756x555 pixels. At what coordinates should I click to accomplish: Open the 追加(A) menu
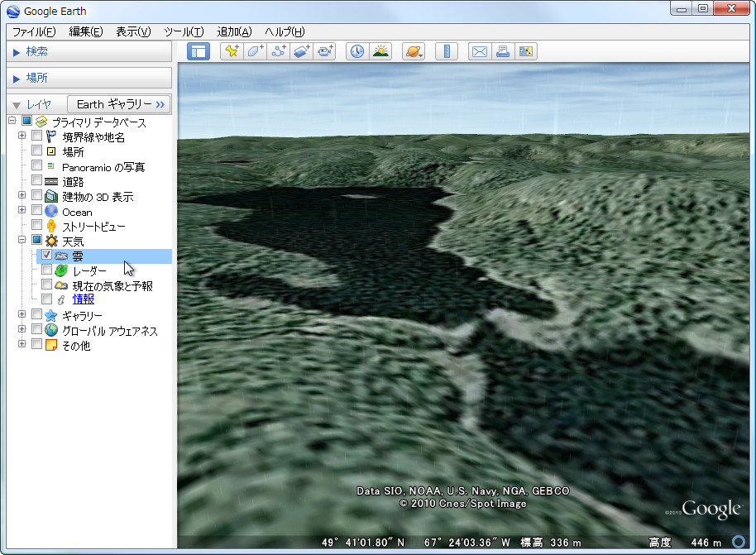pyautogui.click(x=234, y=31)
